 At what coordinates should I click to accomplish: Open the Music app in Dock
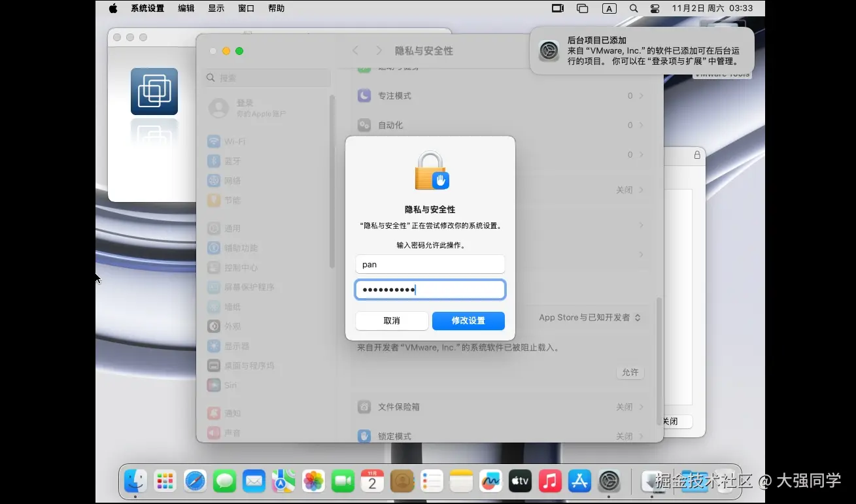coord(550,482)
